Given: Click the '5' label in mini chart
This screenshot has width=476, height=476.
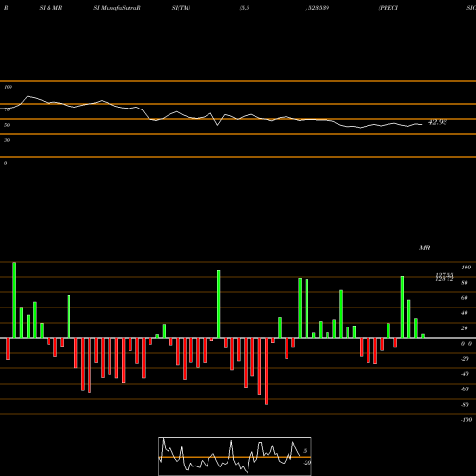Looking at the screenshot, I should click(x=305, y=451).
